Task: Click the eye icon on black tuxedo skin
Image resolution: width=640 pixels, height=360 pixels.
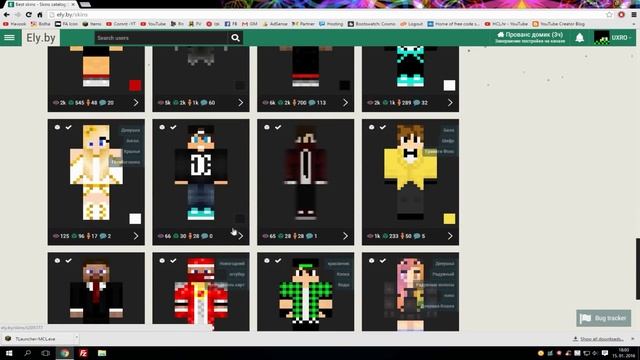Action: 57,260
